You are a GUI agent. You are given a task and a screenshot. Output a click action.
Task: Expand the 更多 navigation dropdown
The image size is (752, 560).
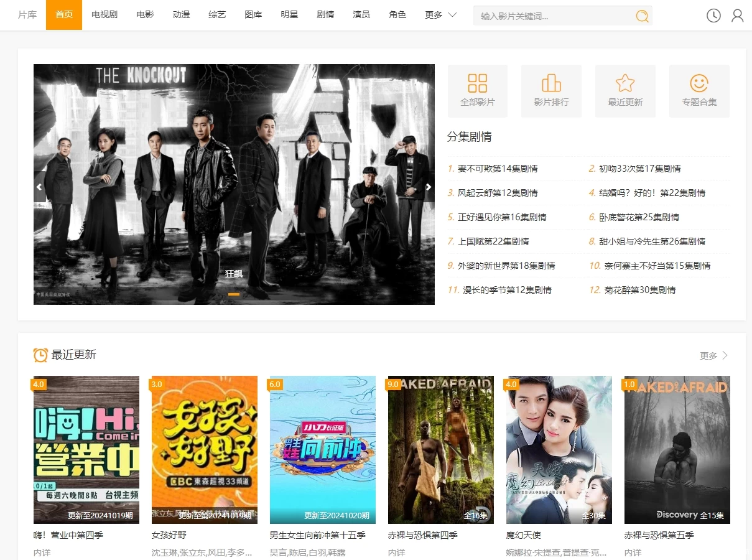[440, 15]
